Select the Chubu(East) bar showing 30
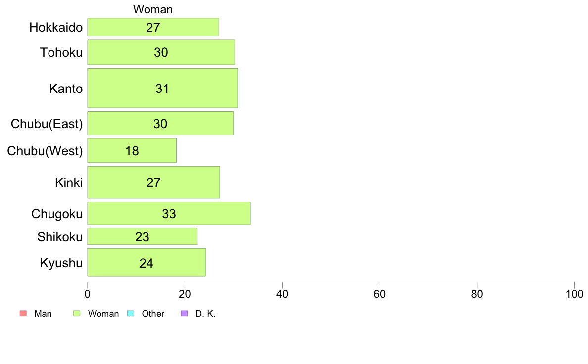This screenshot has width=588, height=364. [x=160, y=123]
